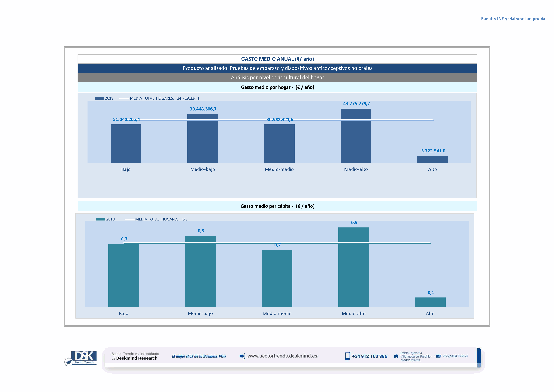Open the www.sectortrends.deskmind.es link
This screenshot has height=392, width=554.
pos(282,356)
